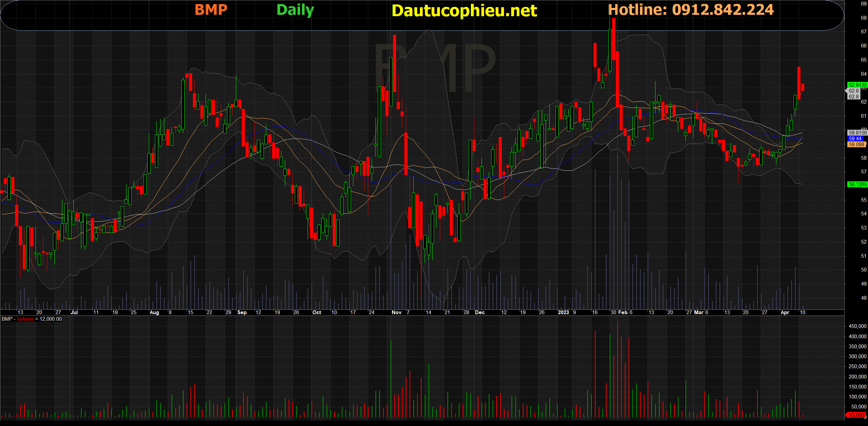Click the Hotline 0912.842.224 phone text

[691, 10]
